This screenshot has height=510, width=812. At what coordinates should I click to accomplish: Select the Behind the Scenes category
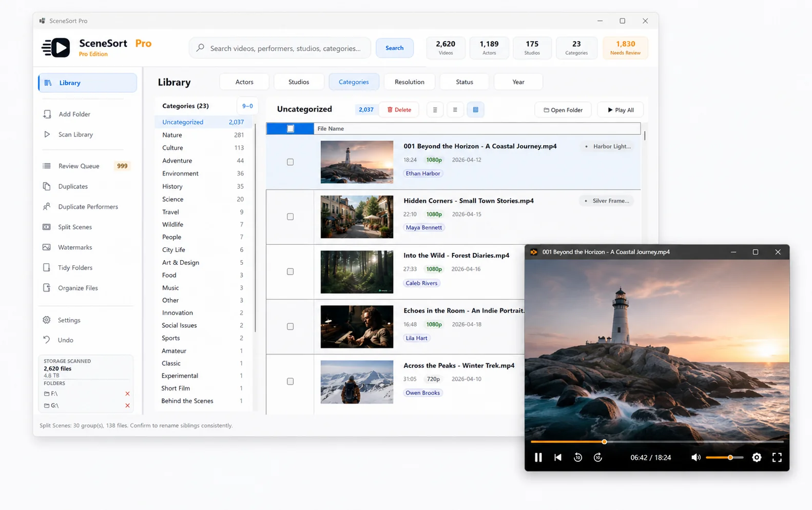203,401
